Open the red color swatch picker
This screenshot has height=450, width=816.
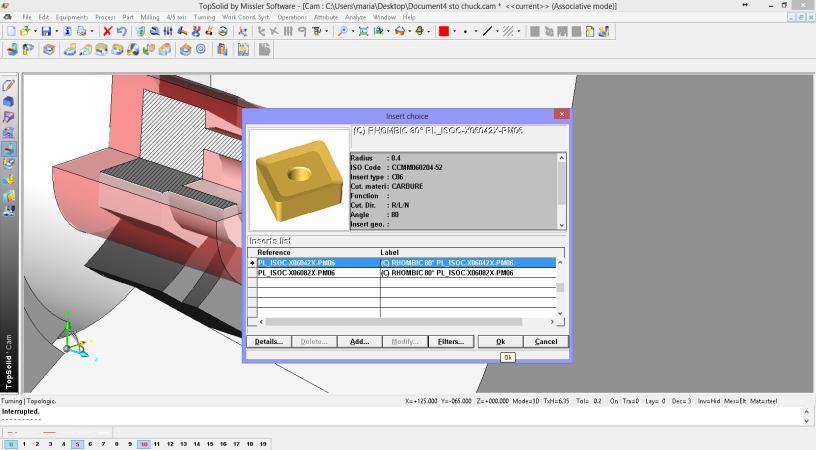444,32
